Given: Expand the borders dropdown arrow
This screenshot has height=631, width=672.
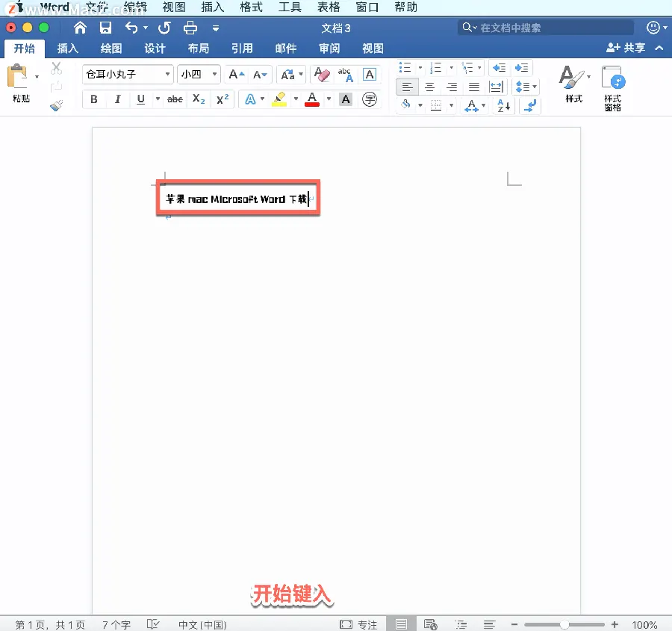Looking at the screenshot, I should click(x=451, y=105).
